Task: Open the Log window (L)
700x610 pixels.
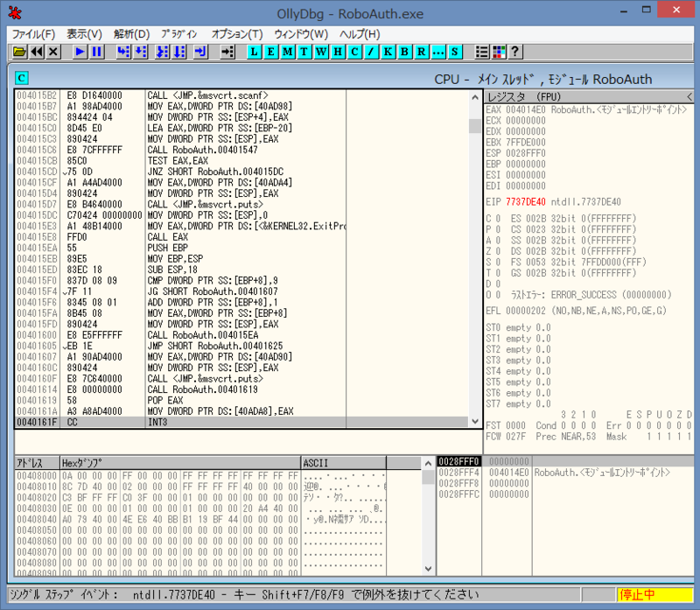Action: point(254,52)
